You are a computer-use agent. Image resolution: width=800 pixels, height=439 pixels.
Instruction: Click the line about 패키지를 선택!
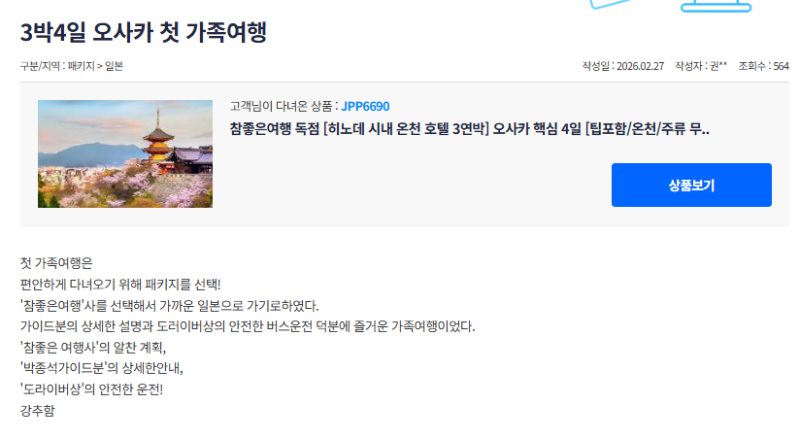[120, 284]
